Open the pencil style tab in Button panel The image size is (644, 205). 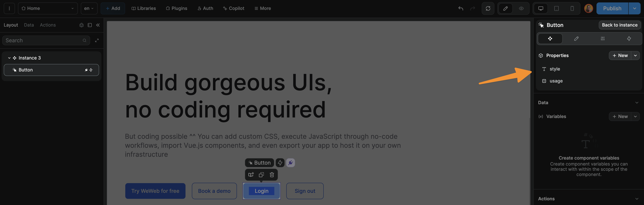point(576,39)
